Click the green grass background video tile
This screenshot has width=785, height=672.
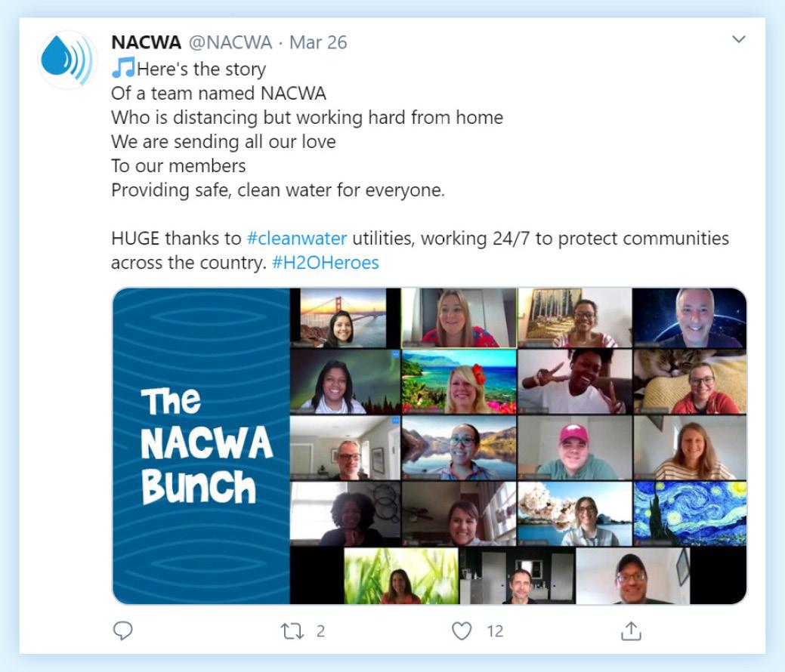[401, 575]
